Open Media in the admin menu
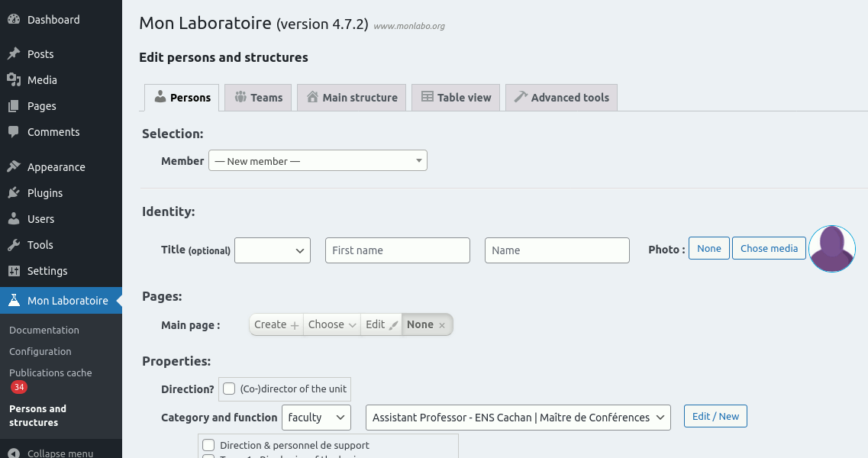 point(42,79)
